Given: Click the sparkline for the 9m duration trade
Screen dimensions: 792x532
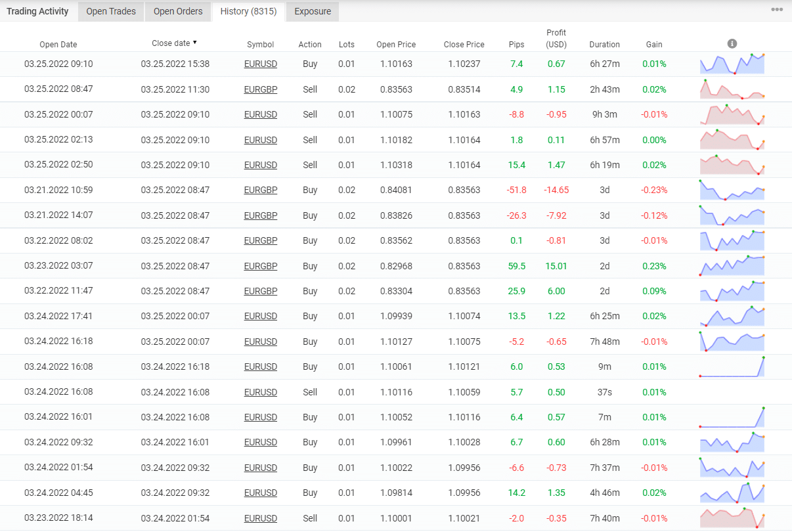Looking at the screenshot, I should (x=732, y=366).
